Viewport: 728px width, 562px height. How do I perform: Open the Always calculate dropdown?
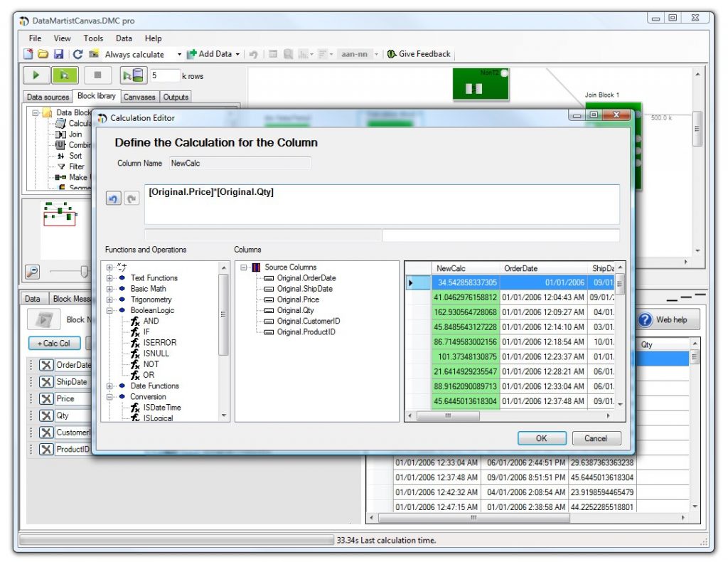(179, 54)
